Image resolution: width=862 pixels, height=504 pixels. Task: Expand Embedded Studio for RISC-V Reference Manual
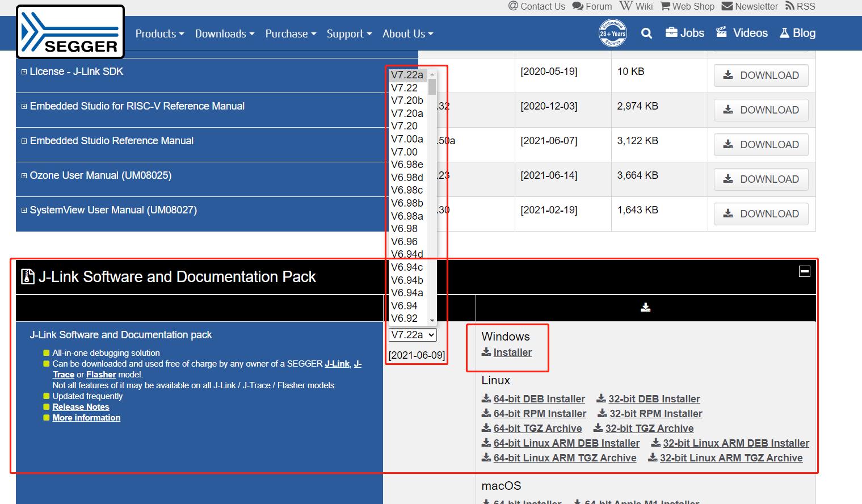pos(24,106)
